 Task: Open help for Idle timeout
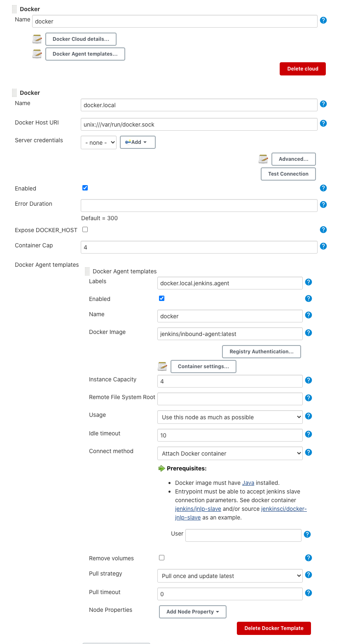pyautogui.click(x=309, y=434)
